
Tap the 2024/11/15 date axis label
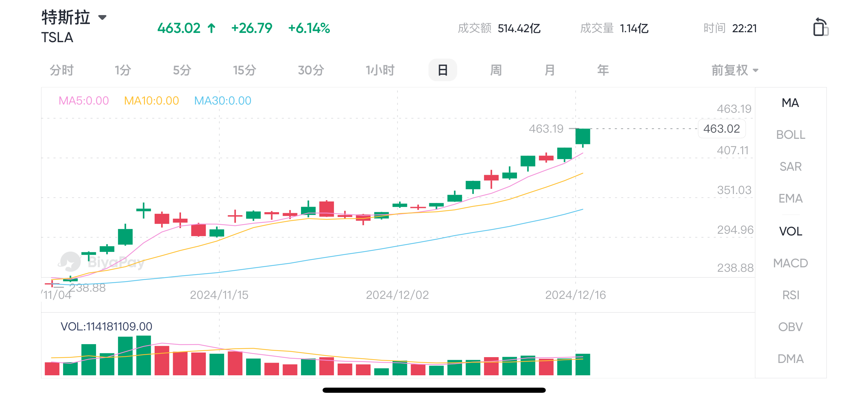(x=219, y=295)
